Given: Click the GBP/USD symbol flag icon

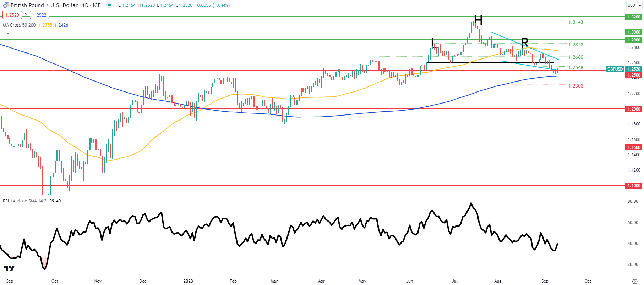Looking at the screenshot, I should pos(6,5).
